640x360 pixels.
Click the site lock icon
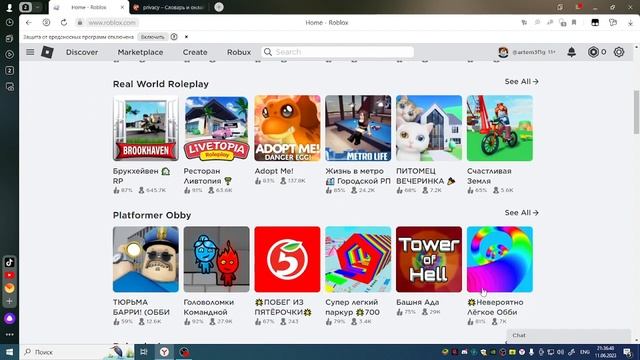pyautogui.click(x=80, y=22)
